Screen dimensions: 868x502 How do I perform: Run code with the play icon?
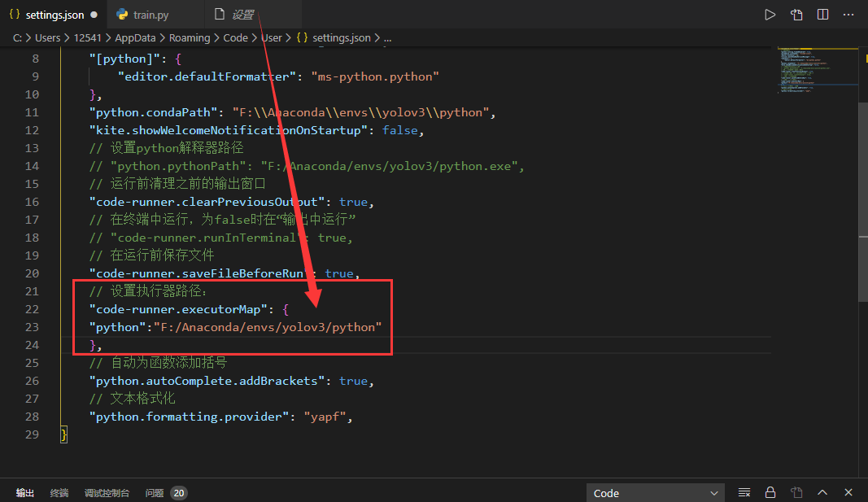(770, 15)
